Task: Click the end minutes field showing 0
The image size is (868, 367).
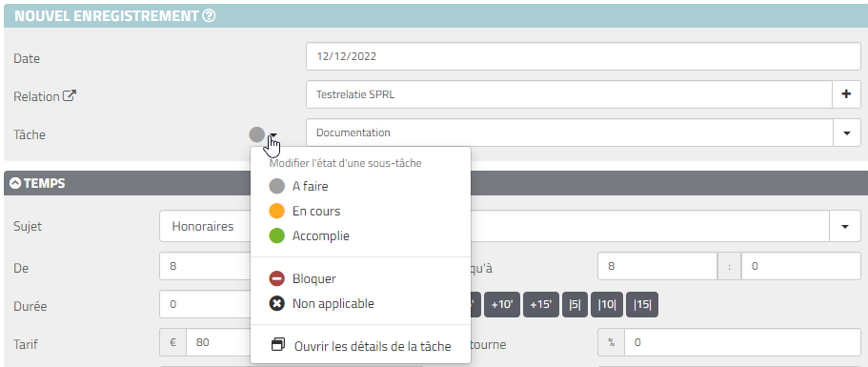Action: coord(801,266)
